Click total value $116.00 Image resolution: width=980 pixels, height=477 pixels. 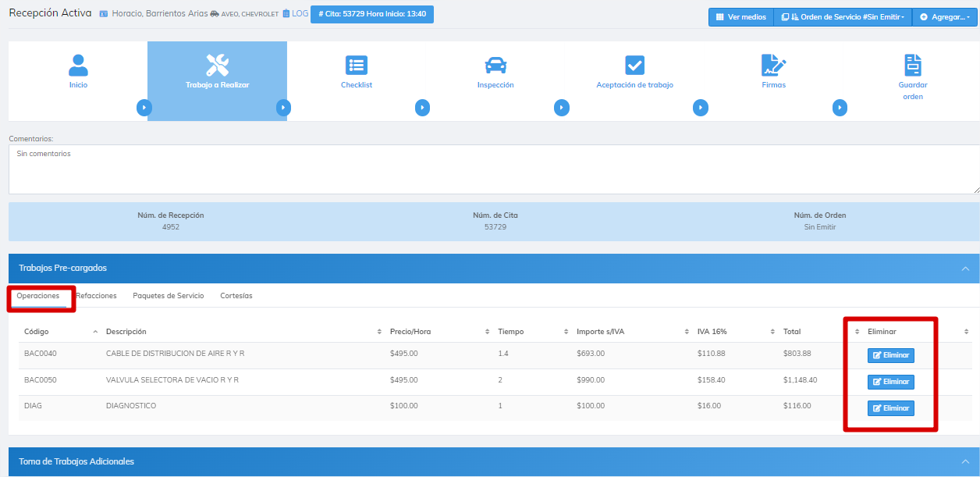[x=797, y=406]
